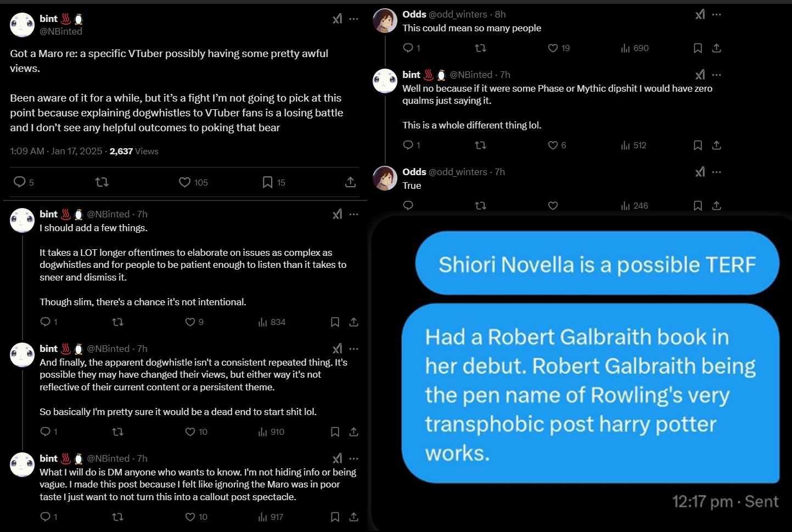Click bint's avatar on the main tweet

[x=23, y=25]
